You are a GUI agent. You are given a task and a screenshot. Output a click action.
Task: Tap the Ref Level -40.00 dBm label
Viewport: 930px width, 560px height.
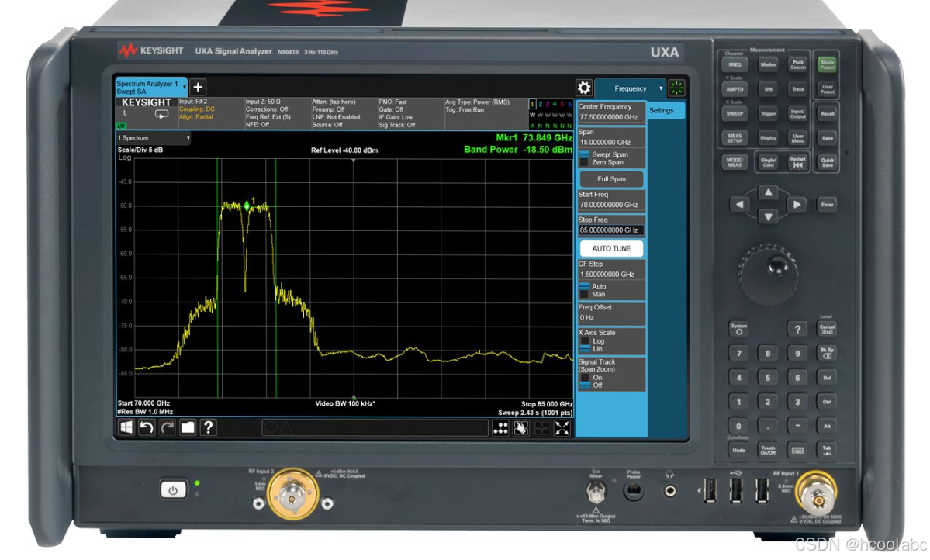(x=344, y=150)
